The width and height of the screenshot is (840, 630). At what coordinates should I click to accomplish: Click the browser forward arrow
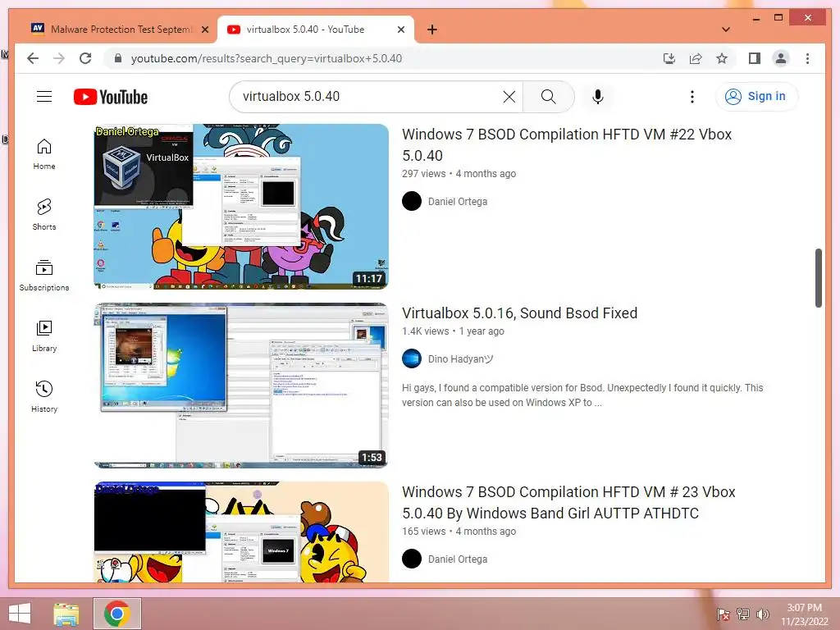(x=59, y=58)
